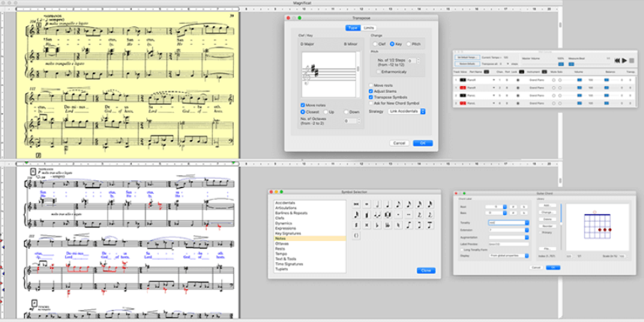Select the double whole note symbol
Screen dimensions: 644x322
[356, 204]
